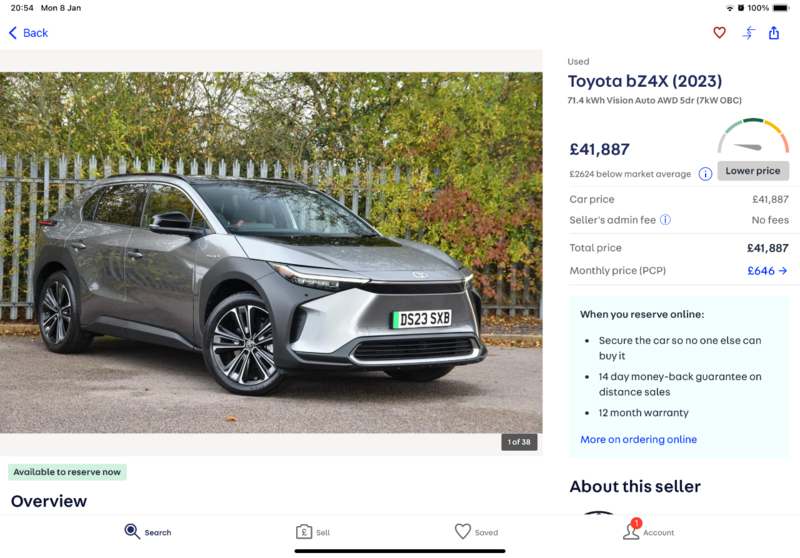Tap the red heart favourite icon

coord(719,33)
